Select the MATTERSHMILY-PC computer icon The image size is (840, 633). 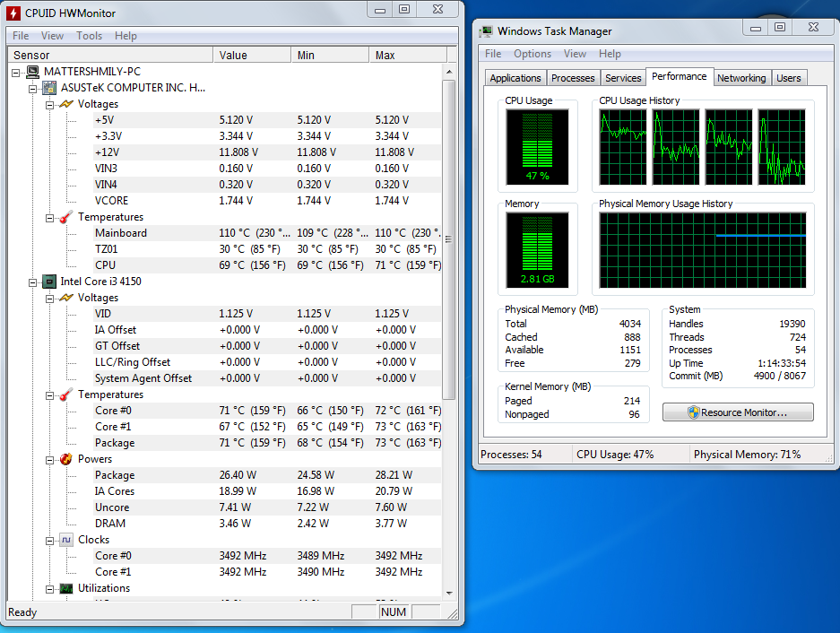(x=32, y=72)
